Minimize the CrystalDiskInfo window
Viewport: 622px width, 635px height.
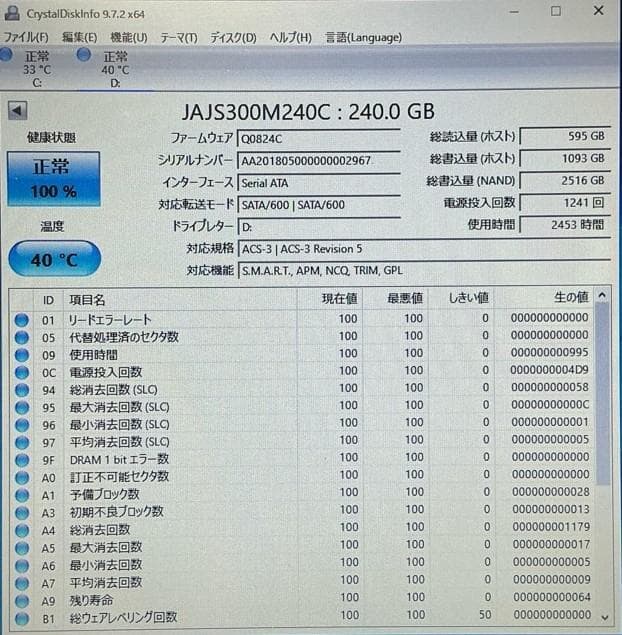click(514, 12)
